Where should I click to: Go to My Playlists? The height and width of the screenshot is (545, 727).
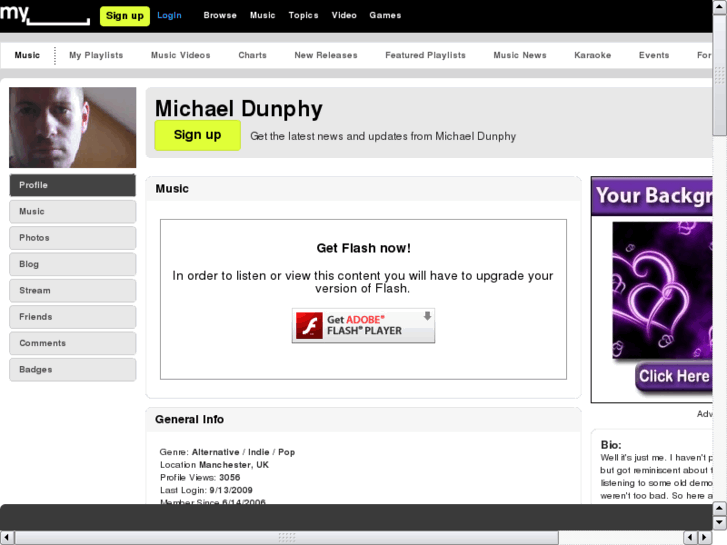(96, 55)
